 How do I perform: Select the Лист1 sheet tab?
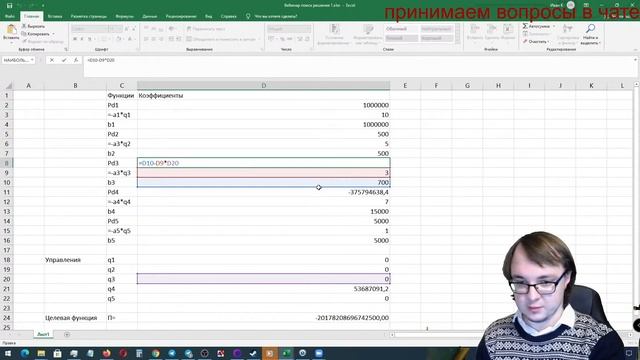pyautogui.click(x=43, y=335)
